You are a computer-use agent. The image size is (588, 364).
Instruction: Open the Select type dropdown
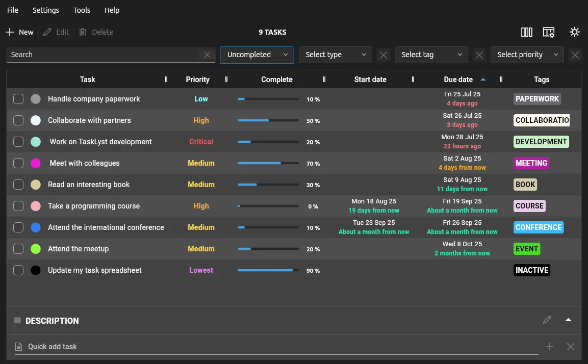[336, 55]
